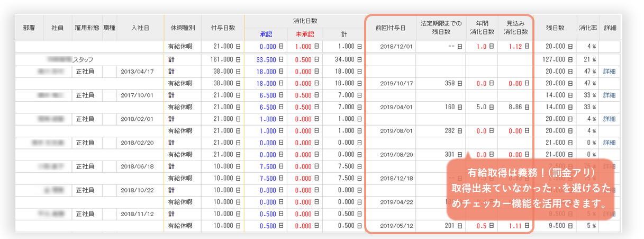Screen dimensions: 644x239
Task: Click the 職種 column header
Action: pyautogui.click(x=109, y=28)
